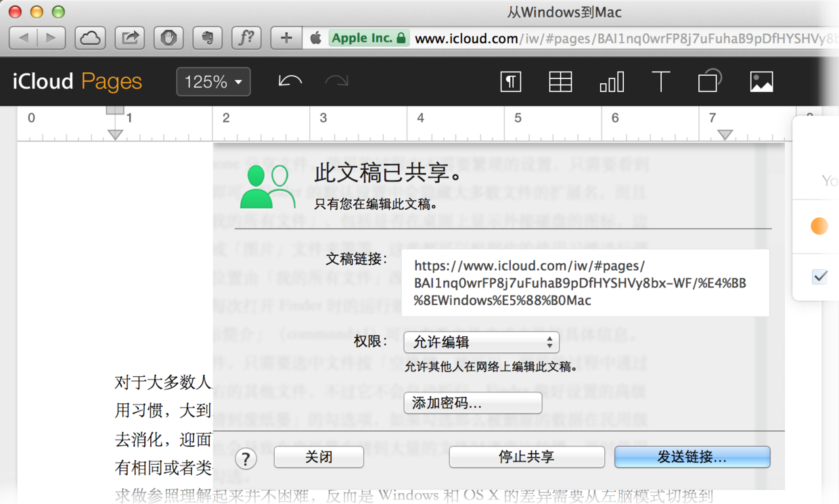
Task: Click the right margin marker on ruler
Action: coord(725,134)
